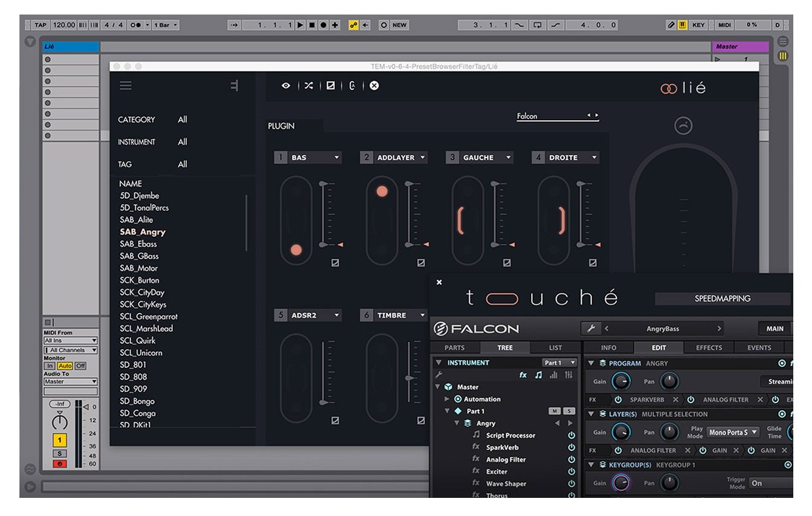This screenshot has width=812, height=516.
Task: Open the slot 1 BAS dropdown
Action: [309, 158]
